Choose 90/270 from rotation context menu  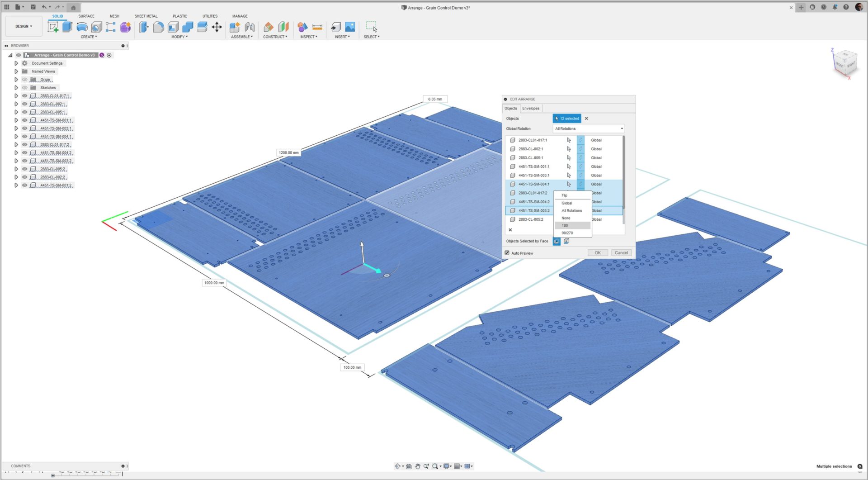click(x=567, y=233)
